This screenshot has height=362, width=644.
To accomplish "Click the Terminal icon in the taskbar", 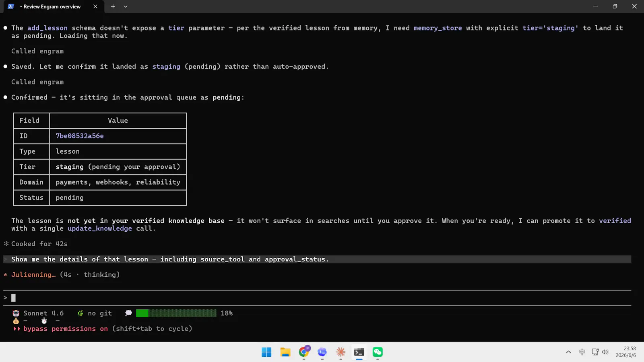I will [x=359, y=352].
